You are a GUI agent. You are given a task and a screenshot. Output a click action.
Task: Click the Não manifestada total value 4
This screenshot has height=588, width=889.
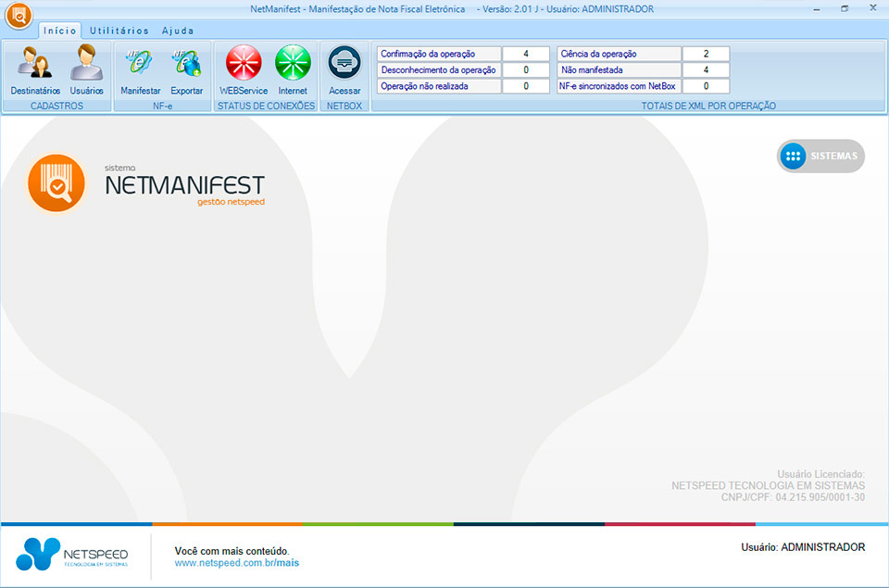coord(706,69)
